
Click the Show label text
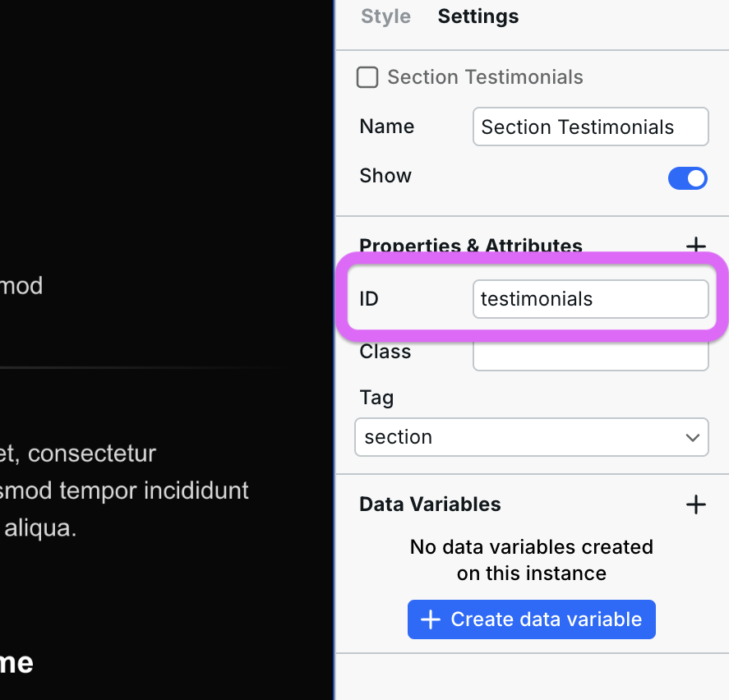385,176
